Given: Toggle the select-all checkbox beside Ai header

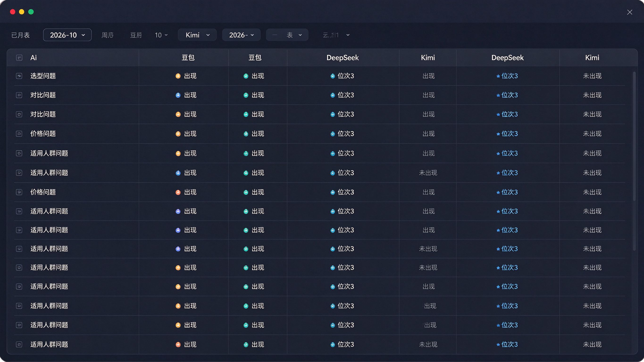Looking at the screenshot, I should 19,58.
